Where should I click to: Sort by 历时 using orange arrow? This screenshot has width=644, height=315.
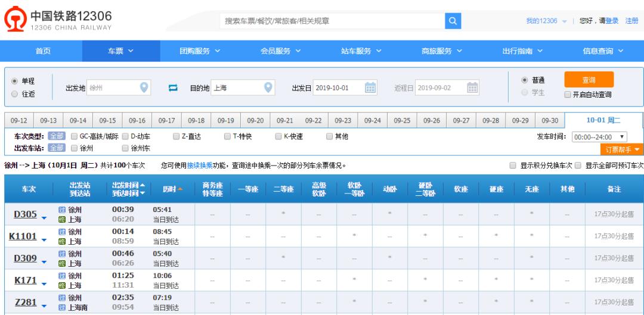point(180,189)
